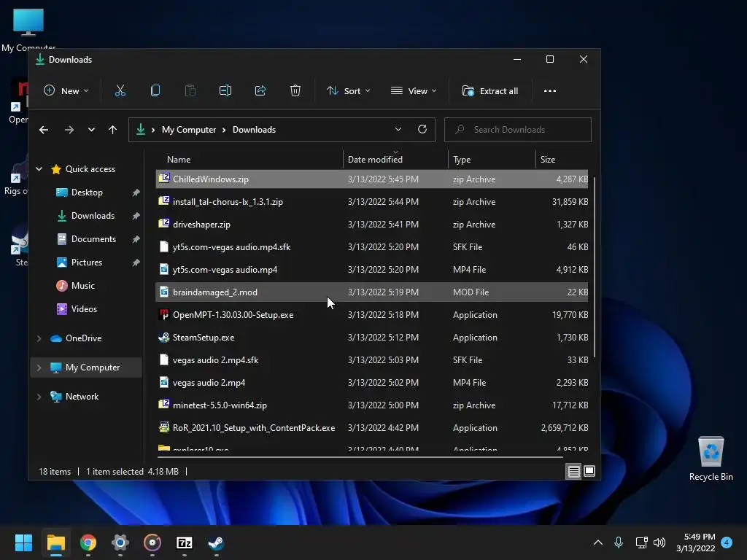Click the vertical scrollbar of file list
This screenshot has width=747, height=560.
[595, 267]
